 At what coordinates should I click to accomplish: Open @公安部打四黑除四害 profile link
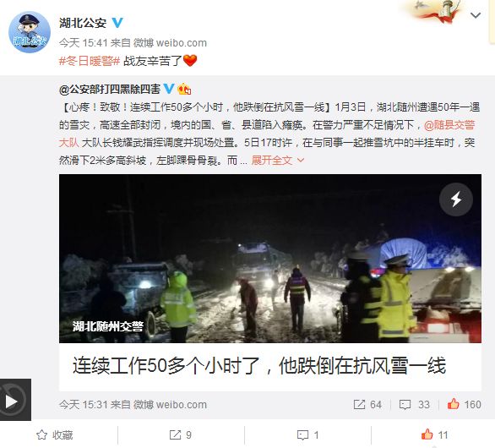tap(110, 90)
